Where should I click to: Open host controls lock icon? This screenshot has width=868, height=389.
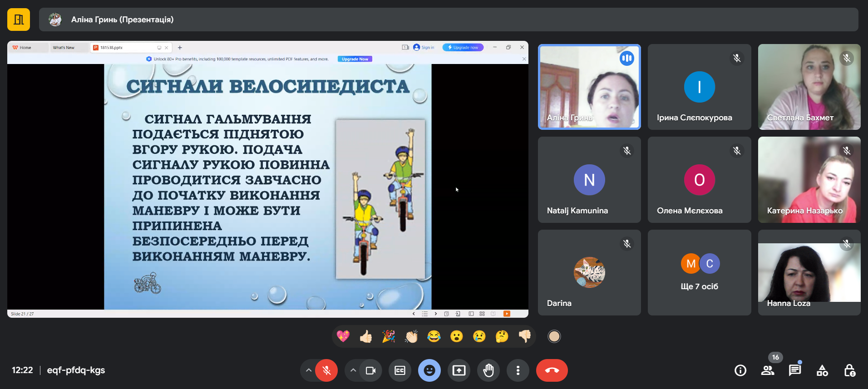click(x=849, y=370)
